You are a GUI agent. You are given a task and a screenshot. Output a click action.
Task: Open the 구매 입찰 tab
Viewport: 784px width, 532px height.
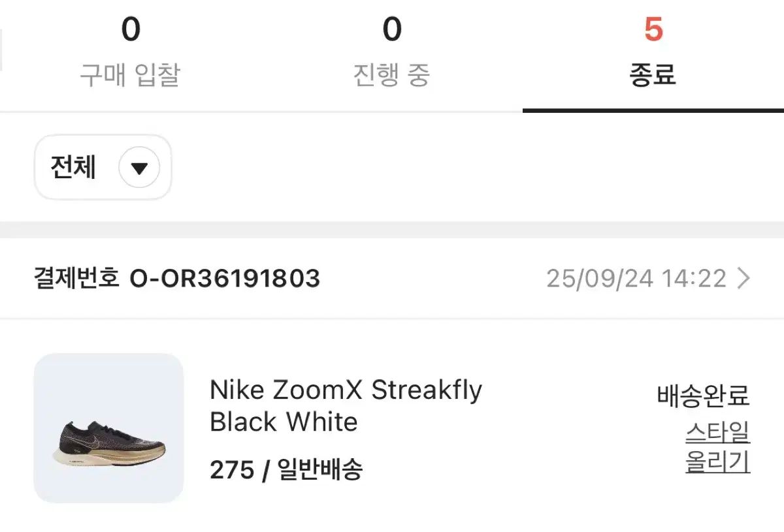point(130,75)
